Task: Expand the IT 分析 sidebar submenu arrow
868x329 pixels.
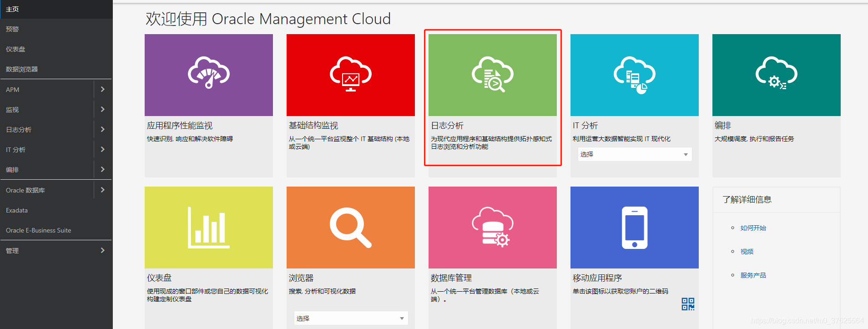Action: coord(103,149)
